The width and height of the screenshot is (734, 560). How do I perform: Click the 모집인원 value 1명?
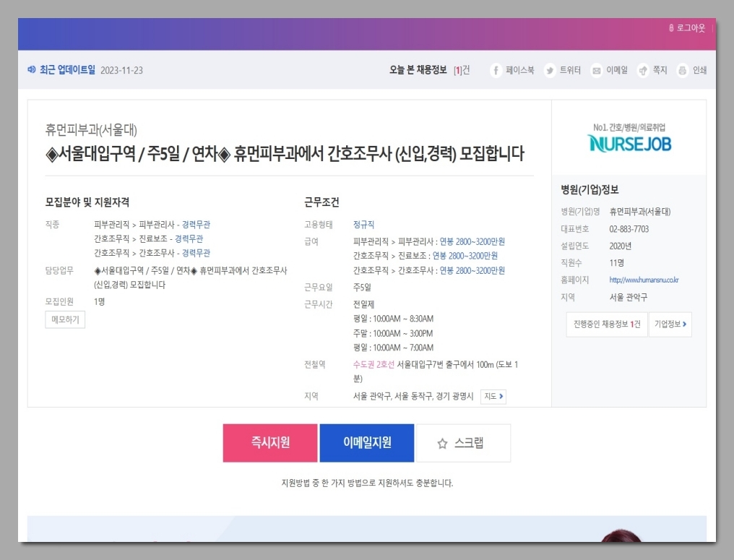click(x=99, y=302)
